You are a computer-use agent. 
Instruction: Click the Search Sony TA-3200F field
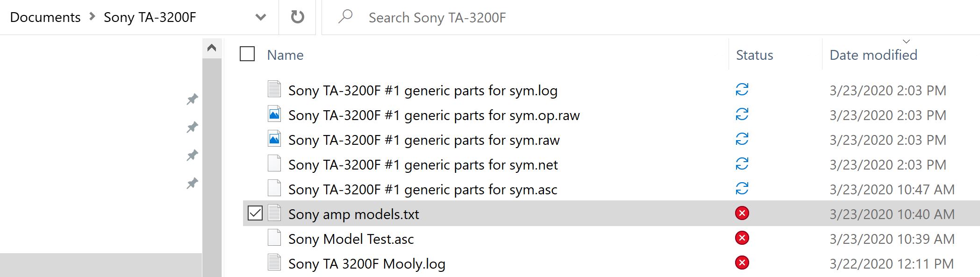(651, 18)
